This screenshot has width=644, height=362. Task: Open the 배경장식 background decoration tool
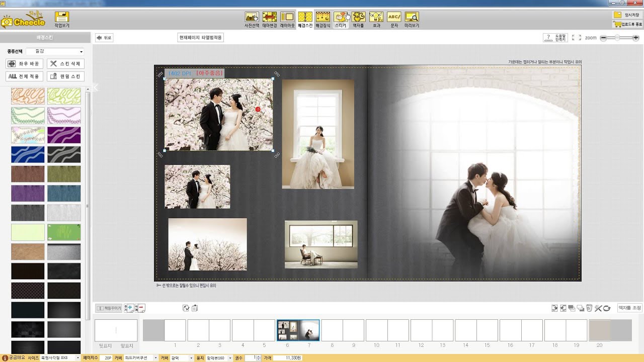point(323,20)
